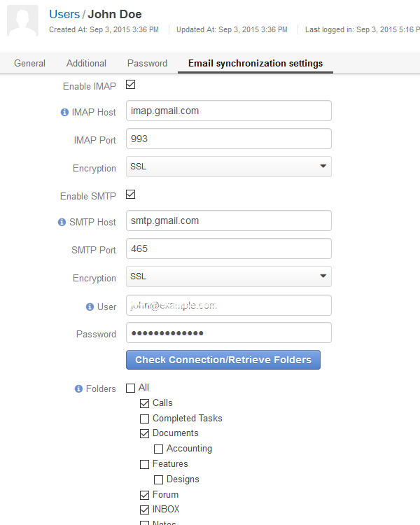Uncheck the Calls folder checkbox
The height and width of the screenshot is (525, 420).
[144, 403]
